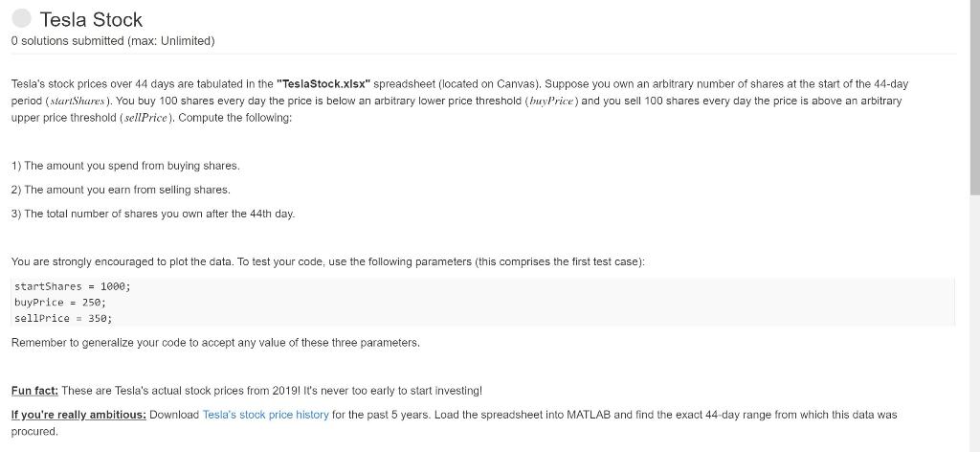This screenshot has width=980, height=452.
Task: Click the gray status circle beside Tesla Stock
Action: [21, 18]
